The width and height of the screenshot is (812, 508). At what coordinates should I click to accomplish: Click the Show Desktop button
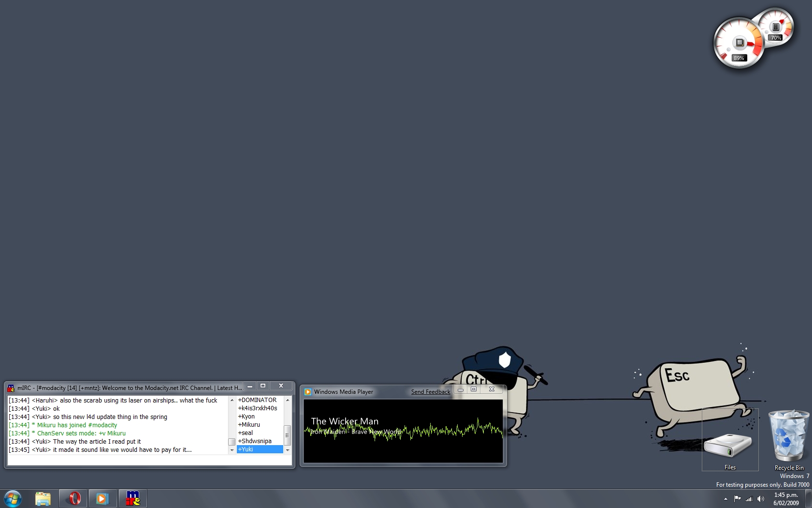tap(809, 499)
